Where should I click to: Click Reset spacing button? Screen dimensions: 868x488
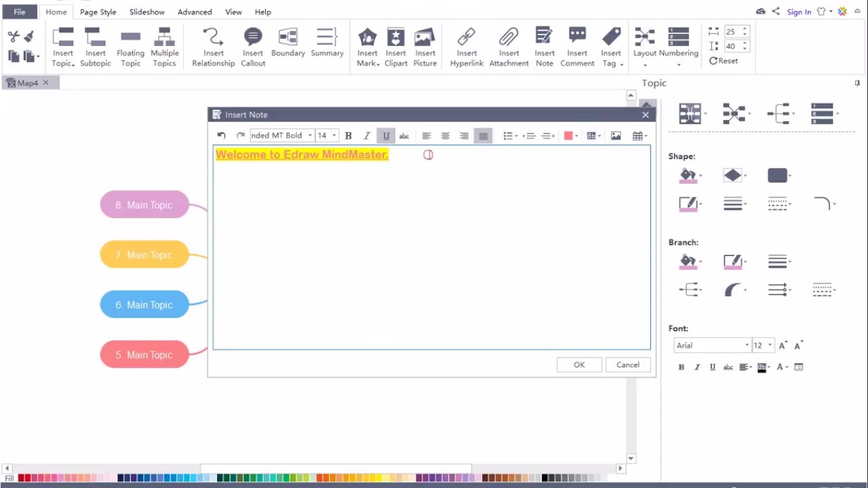[x=724, y=61]
